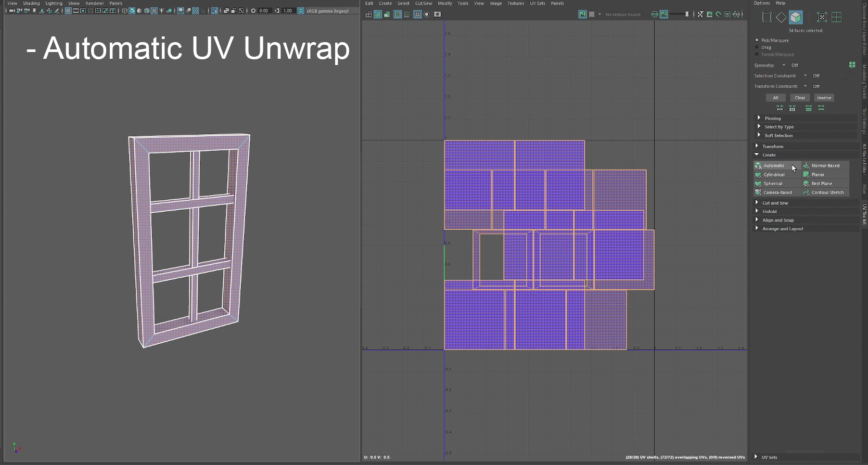Select the camera icon in viewport toolbar
Screen dimensions: 868x465
coord(11,10)
